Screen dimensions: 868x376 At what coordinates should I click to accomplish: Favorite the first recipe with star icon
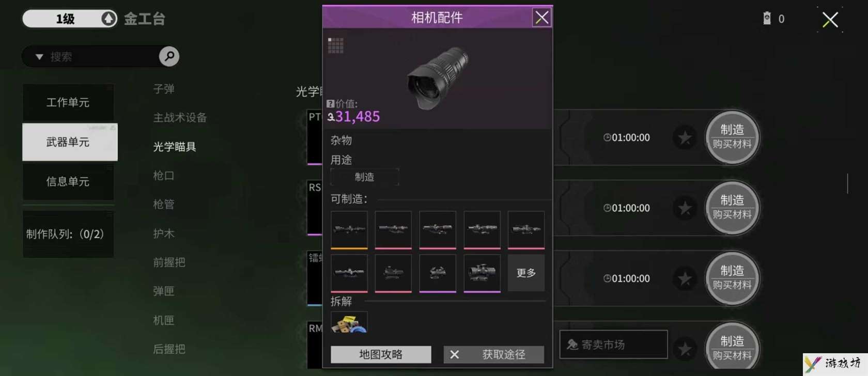pyautogui.click(x=685, y=137)
